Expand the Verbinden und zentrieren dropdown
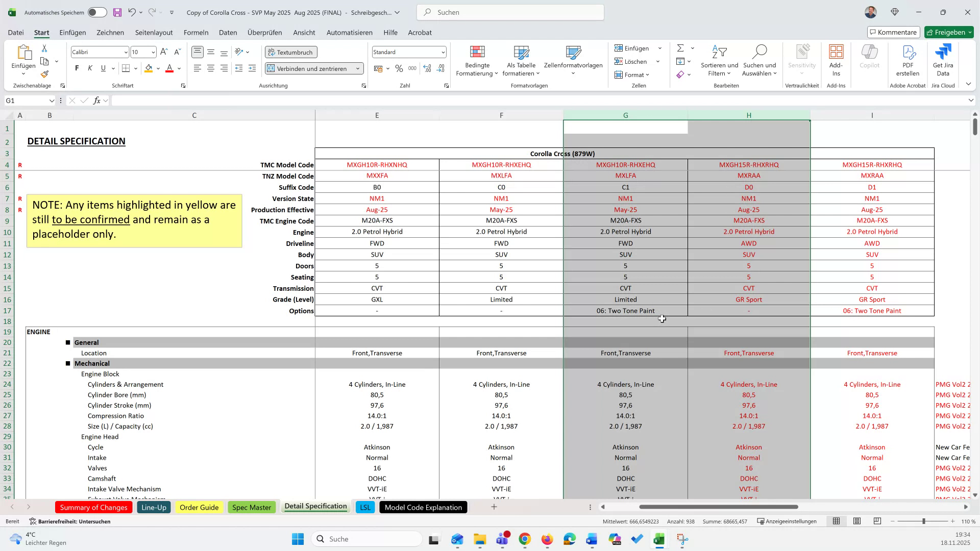This screenshot has width=980, height=551. [357, 68]
